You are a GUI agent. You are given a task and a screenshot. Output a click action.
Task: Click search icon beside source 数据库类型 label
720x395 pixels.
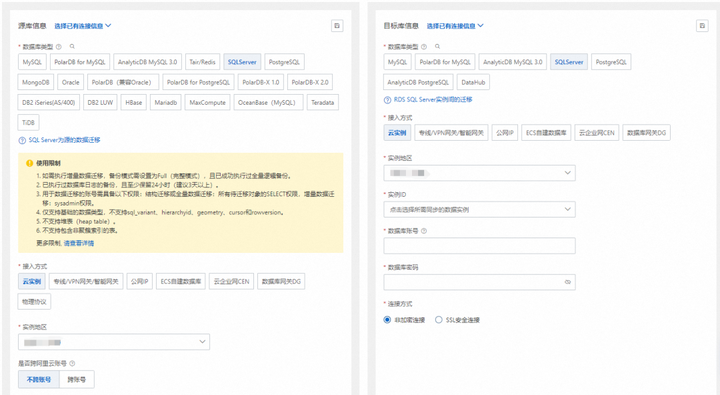(72, 46)
